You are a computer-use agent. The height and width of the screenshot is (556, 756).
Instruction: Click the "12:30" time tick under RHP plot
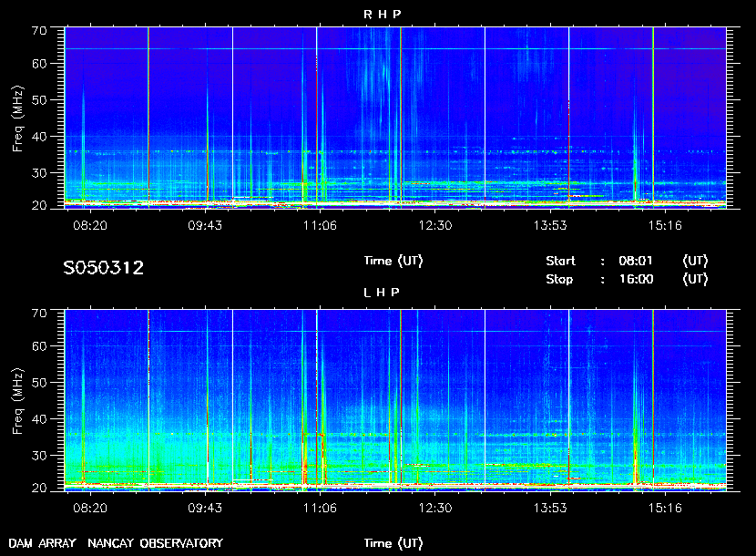pos(434,225)
